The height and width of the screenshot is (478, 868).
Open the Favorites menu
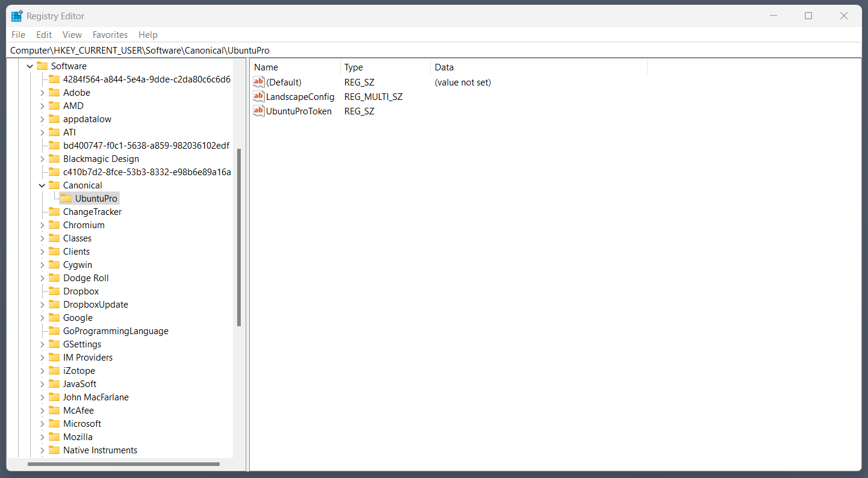tap(110, 35)
